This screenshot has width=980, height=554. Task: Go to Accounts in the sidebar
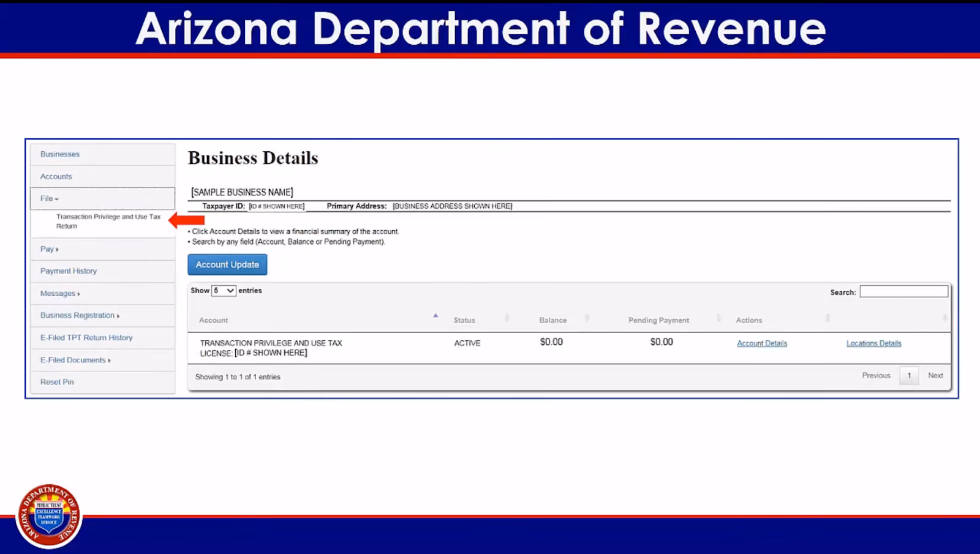[x=56, y=176]
